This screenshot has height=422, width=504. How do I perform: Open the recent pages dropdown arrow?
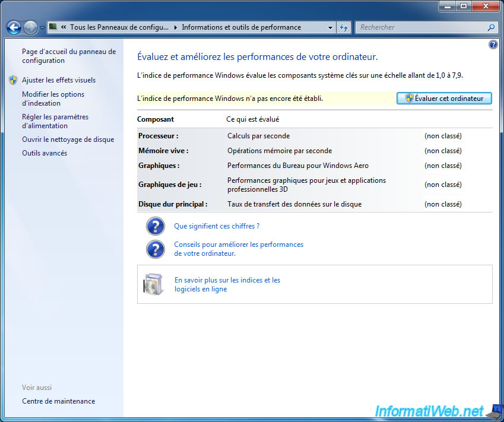point(42,28)
